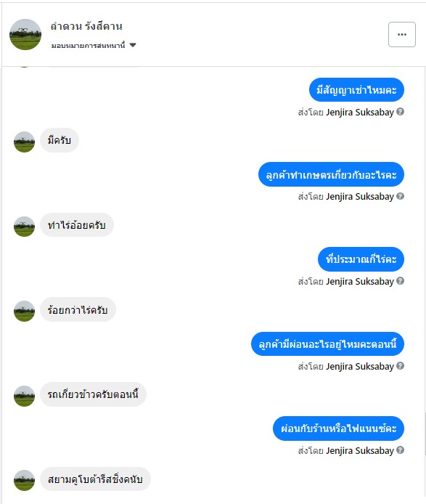Viewport: 426px width, 504px height.
Task: Click avatar beside รถเกี่ยวข้าวครับตอนนี้ message
Action: tap(24, 396)
